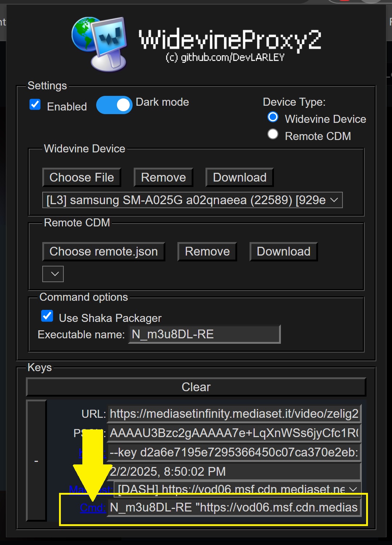Open the [DASH] manifest dropdown
The image size is (392, 545).
tap(238, 489)
